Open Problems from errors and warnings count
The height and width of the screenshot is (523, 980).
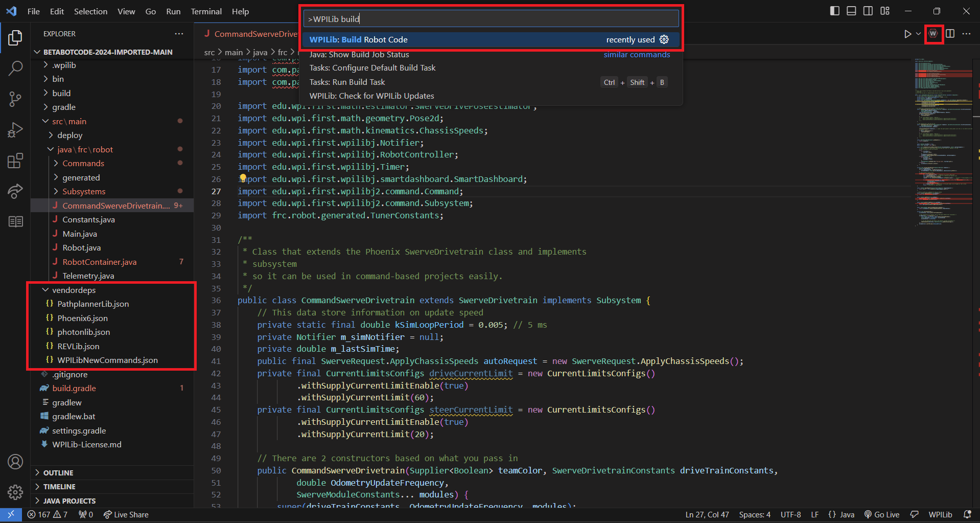pyautogui.click(x=48, y=515)
